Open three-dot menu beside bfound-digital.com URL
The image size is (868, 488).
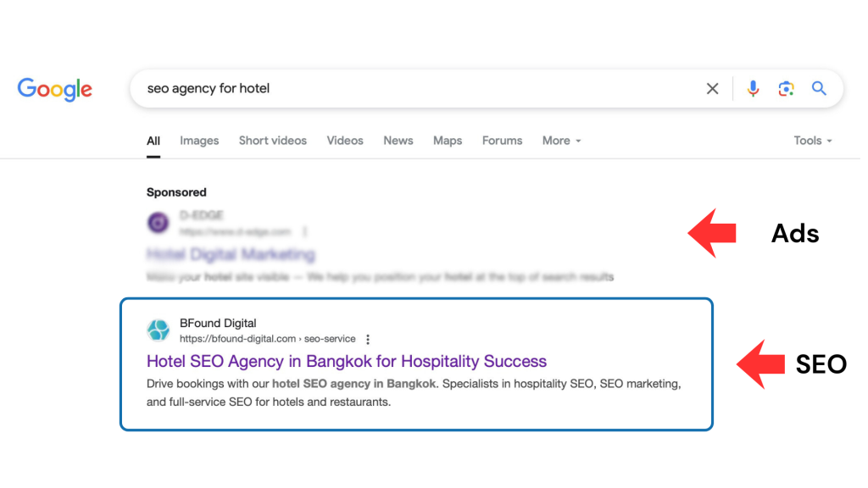coord(368,339)
